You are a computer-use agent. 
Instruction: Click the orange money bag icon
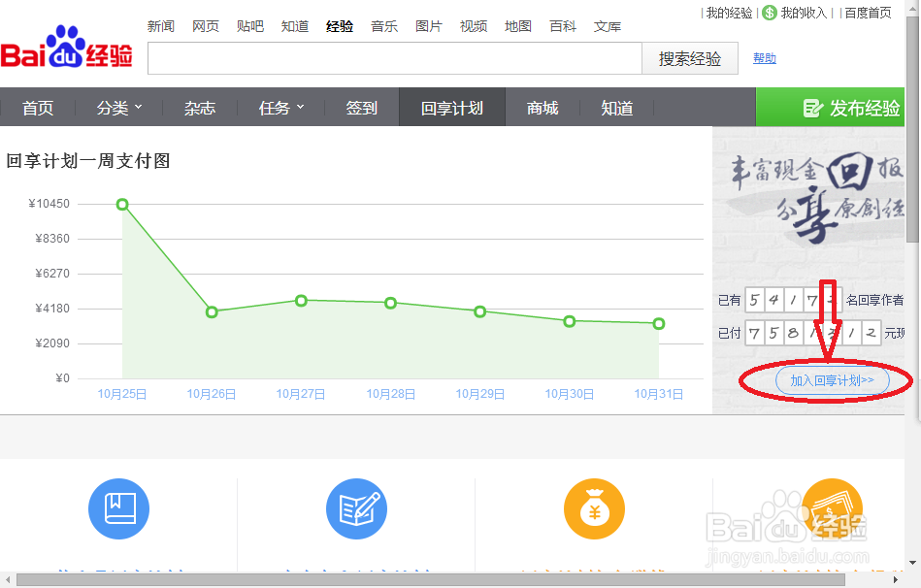pos(594,508)
